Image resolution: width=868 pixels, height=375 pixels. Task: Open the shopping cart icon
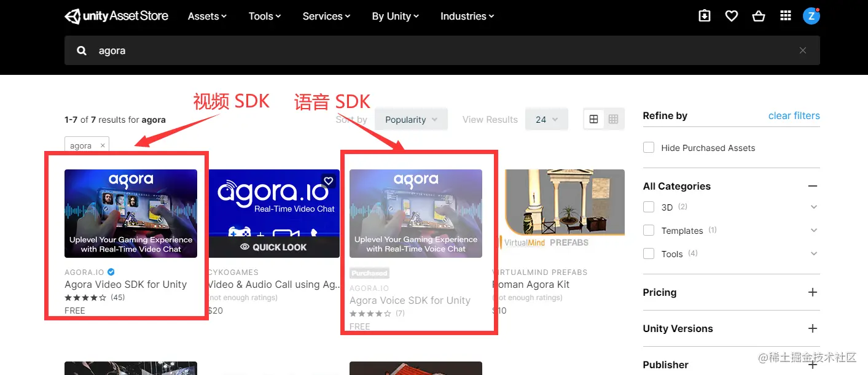(759, 16)
